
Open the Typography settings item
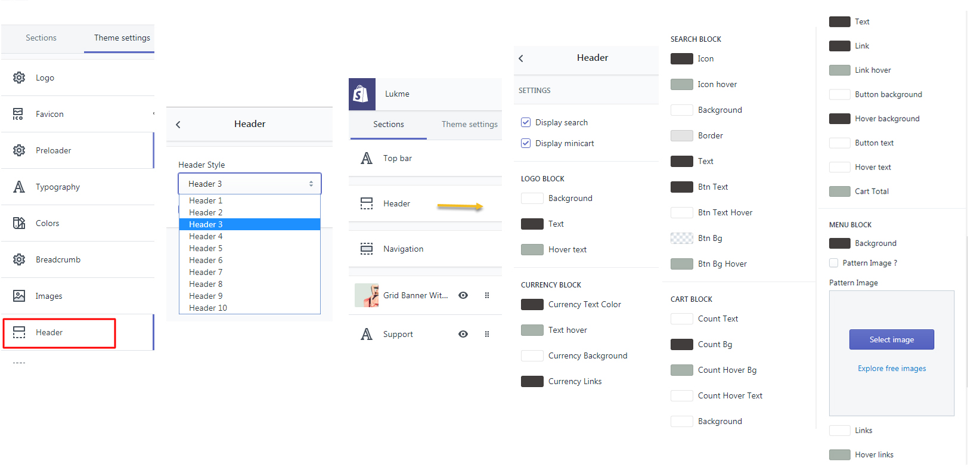[77, 187]
